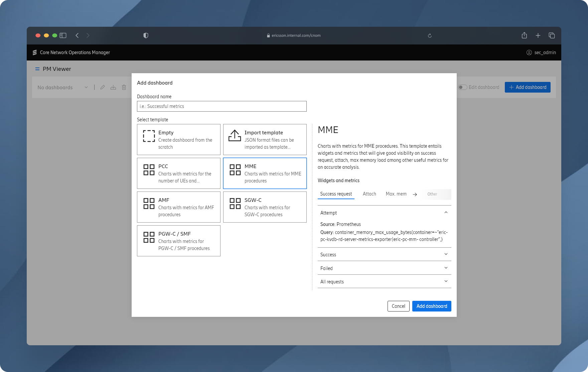Click the pencil edit dashboard icon
588x372 pixels.
(x=103, y=87)
